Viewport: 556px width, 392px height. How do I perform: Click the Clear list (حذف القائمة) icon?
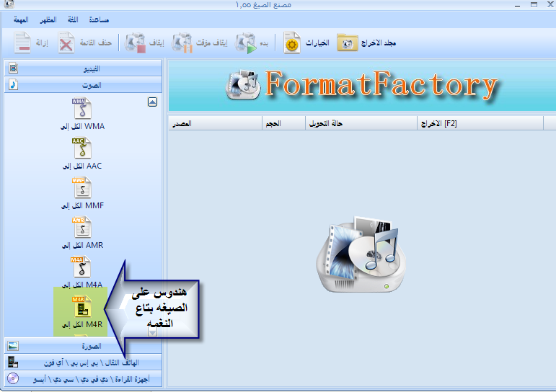tap(66, 43)
